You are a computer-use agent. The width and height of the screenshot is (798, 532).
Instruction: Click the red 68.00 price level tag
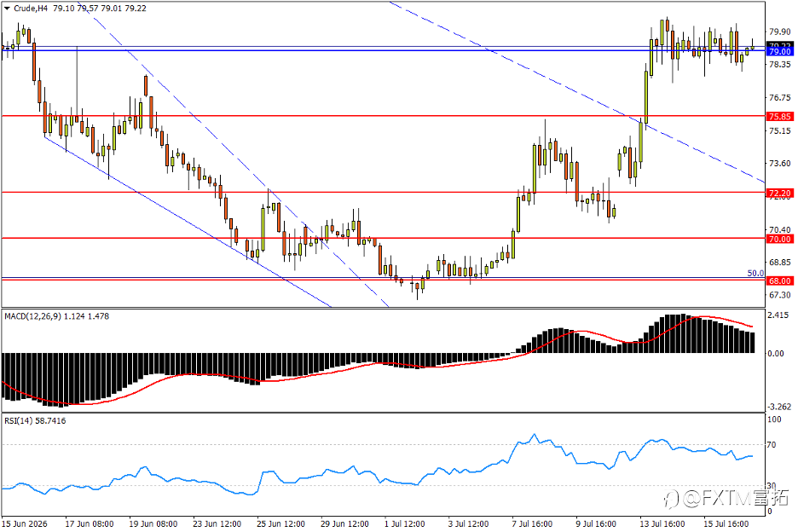pos(780,280)
